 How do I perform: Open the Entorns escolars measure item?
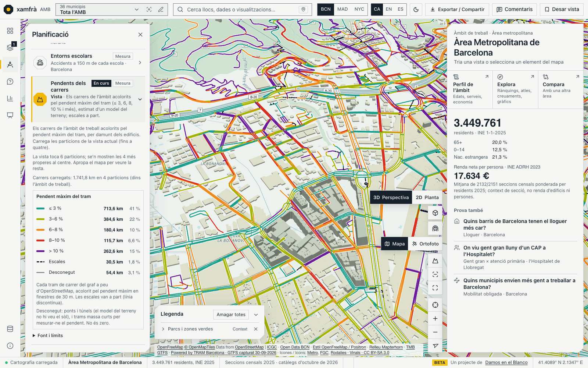click(88, 63)
